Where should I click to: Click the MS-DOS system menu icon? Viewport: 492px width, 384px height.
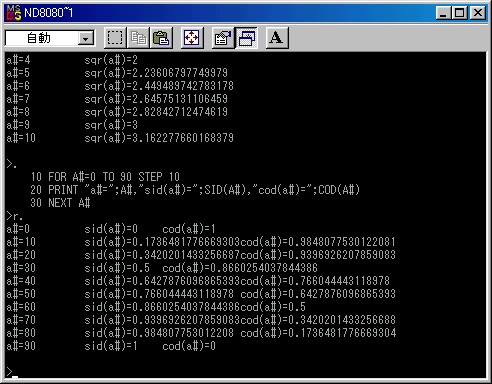point(14,13)
